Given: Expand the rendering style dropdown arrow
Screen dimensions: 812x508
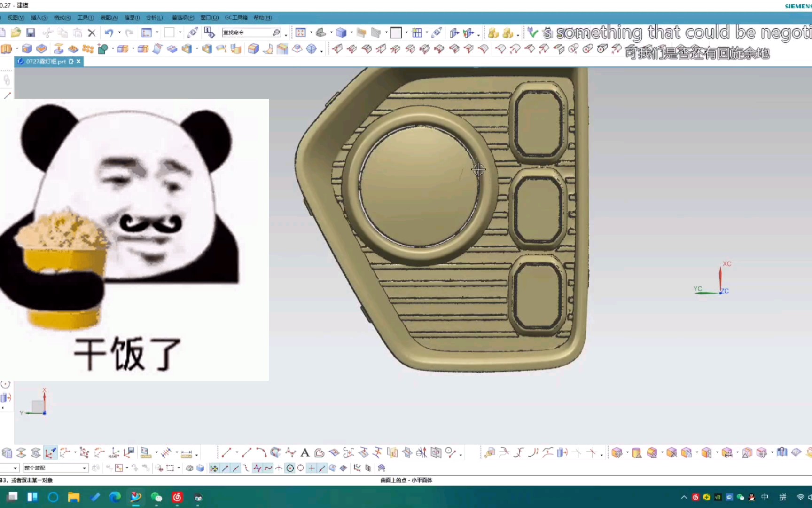Looking at the screenshot, I should click(351, 32).
